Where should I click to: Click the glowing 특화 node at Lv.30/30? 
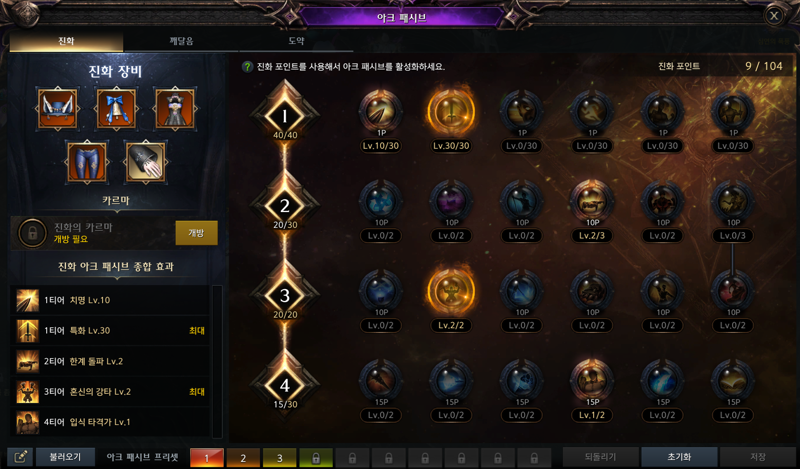click(x=451, y=111)
